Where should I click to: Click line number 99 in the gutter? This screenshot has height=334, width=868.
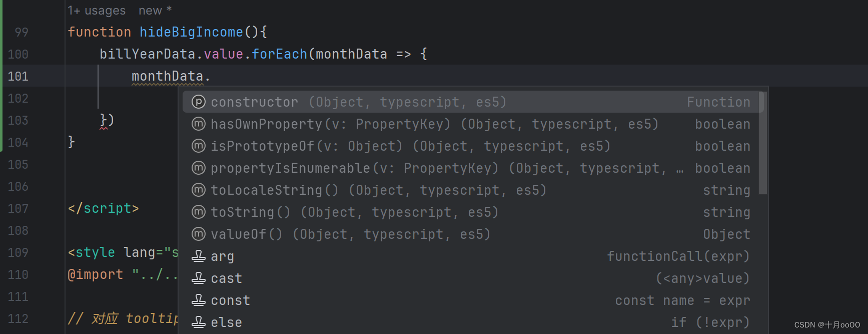(22, 33)
